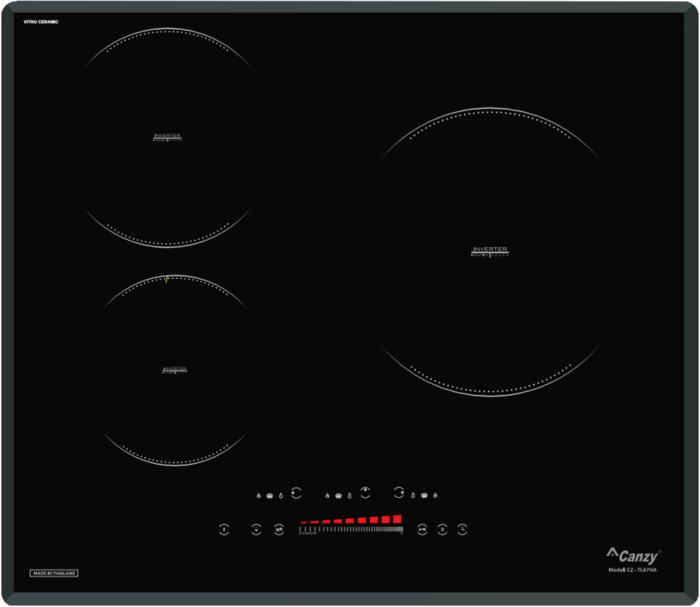Tap the swap-arrows function touch key

click(279, 529)
